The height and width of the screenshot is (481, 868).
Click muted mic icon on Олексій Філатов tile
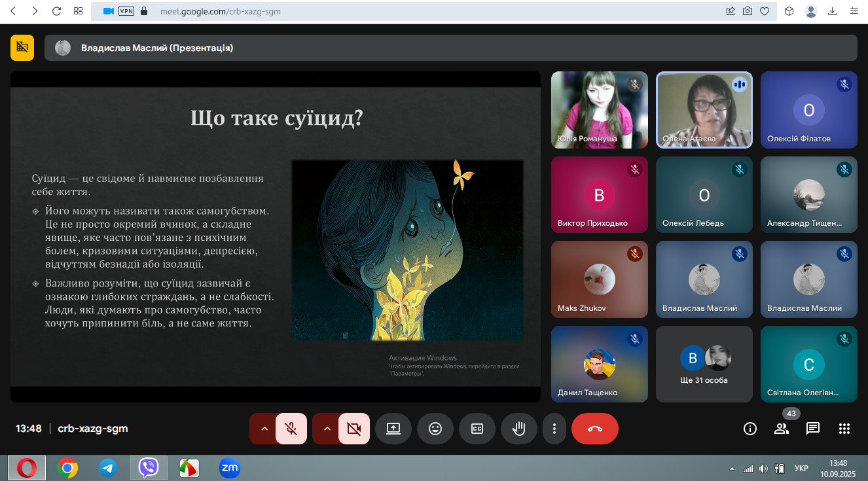point(844,84)
